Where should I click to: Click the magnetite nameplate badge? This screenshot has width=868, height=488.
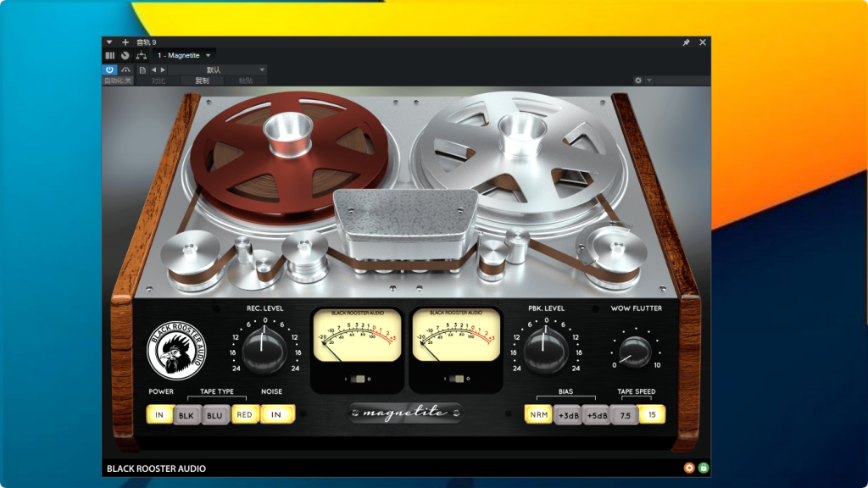pos(405,413)
